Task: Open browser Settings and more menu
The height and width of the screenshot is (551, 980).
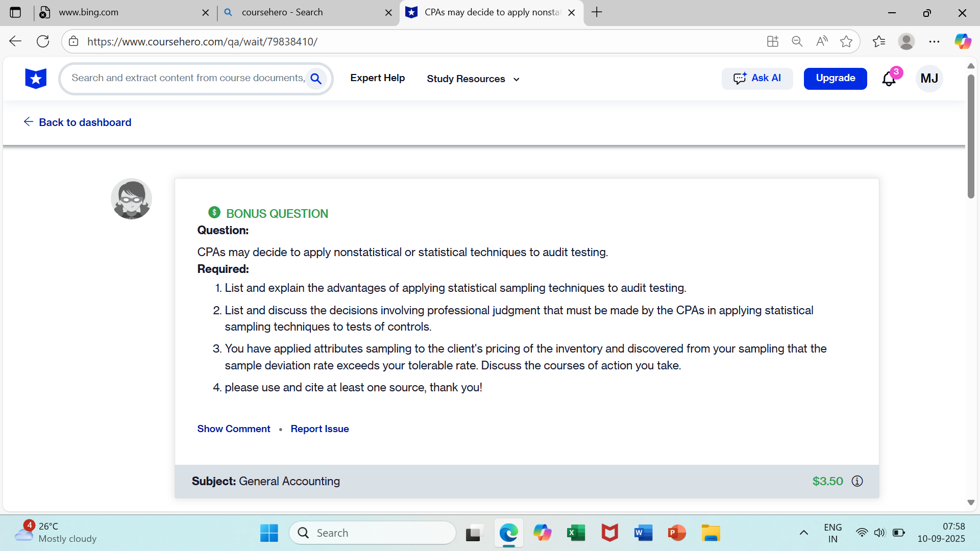Action: click(x=935, y=41)
